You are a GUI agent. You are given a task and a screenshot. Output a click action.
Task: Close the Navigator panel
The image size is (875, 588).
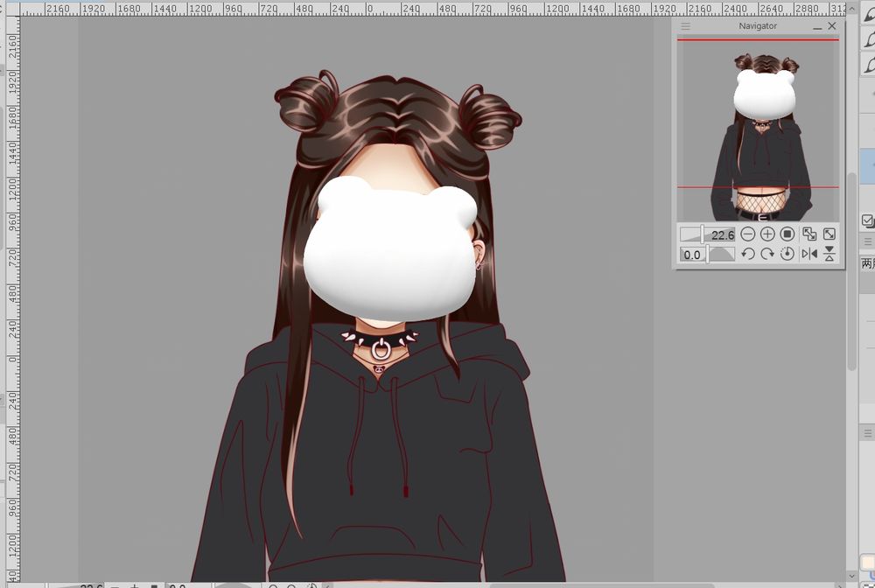(x=832, y=25)
